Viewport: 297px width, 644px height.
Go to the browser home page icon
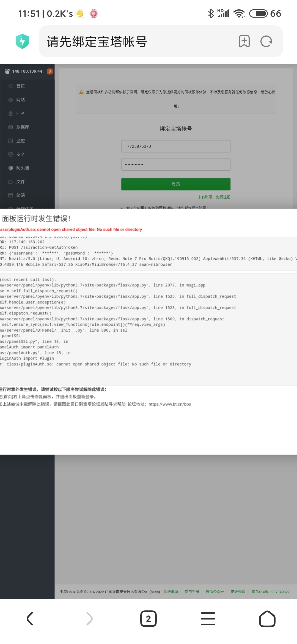tap(267, 619)
